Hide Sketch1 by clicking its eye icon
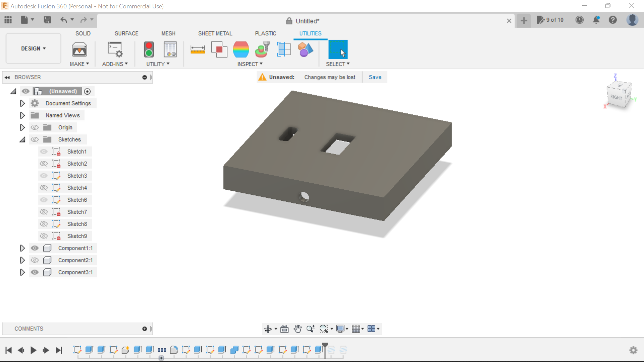Image resolution: width=644 pixels, height=362 pixels. coord(44,152)
